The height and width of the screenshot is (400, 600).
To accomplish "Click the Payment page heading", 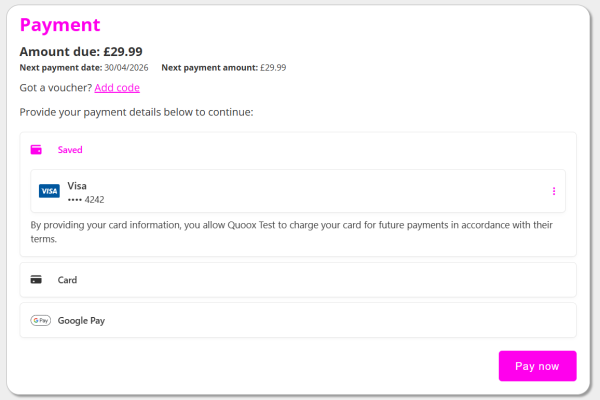I will pyautogui.click(x=60, y=25).
